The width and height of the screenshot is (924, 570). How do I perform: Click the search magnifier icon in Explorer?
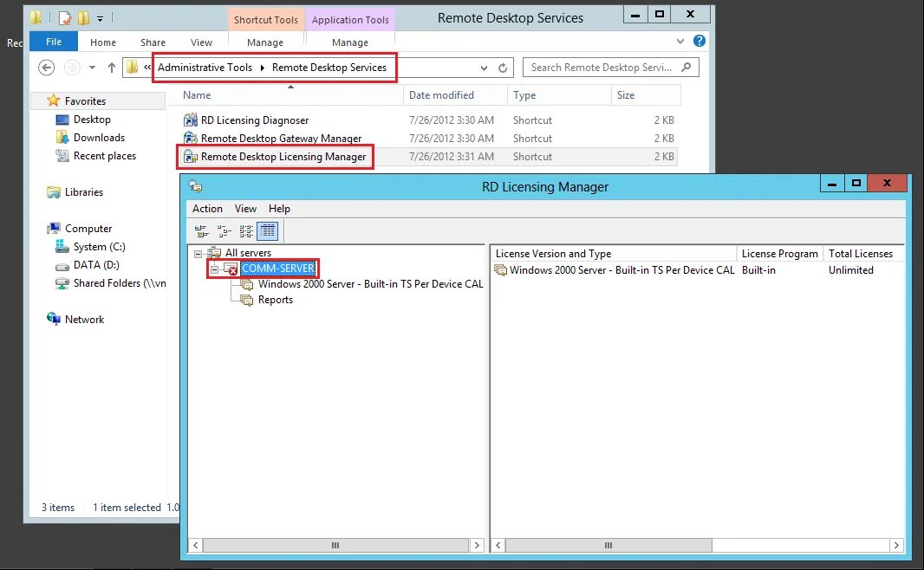pos(686,67)
